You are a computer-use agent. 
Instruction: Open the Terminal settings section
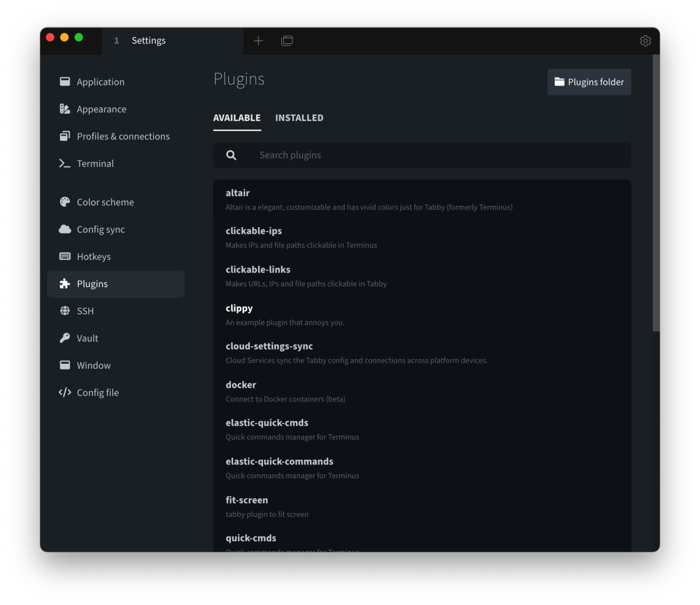click(x=95, y=163)
